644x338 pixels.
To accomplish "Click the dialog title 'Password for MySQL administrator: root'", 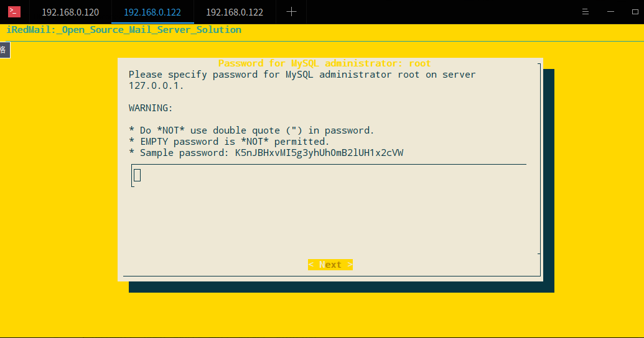I will pos(324,63).
